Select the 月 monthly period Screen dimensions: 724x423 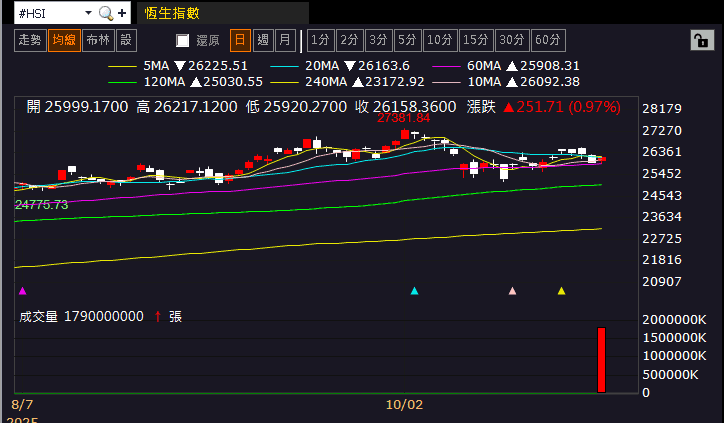coord(285,40)
